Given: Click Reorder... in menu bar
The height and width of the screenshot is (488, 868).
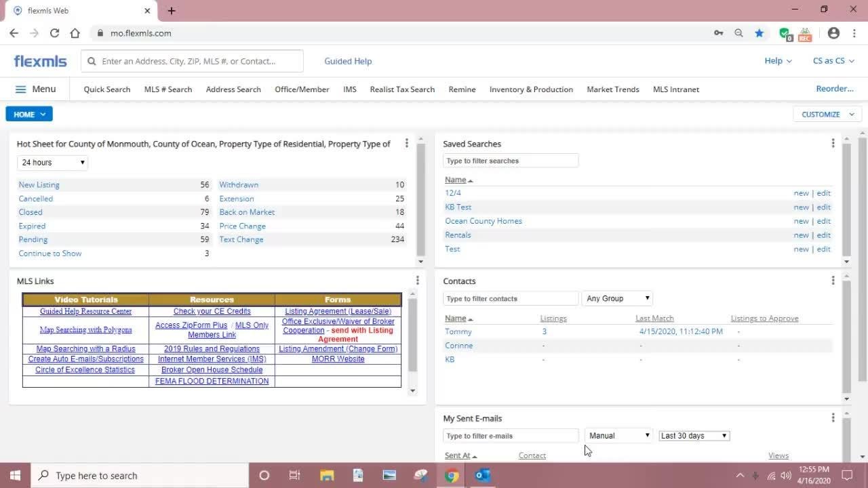Looking at the screenshot, I should coord(835,89).
